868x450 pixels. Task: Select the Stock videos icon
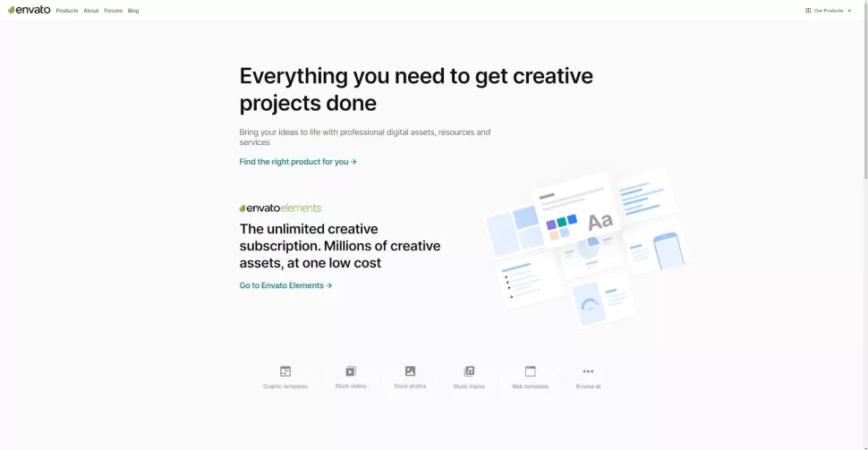(351, 371)
